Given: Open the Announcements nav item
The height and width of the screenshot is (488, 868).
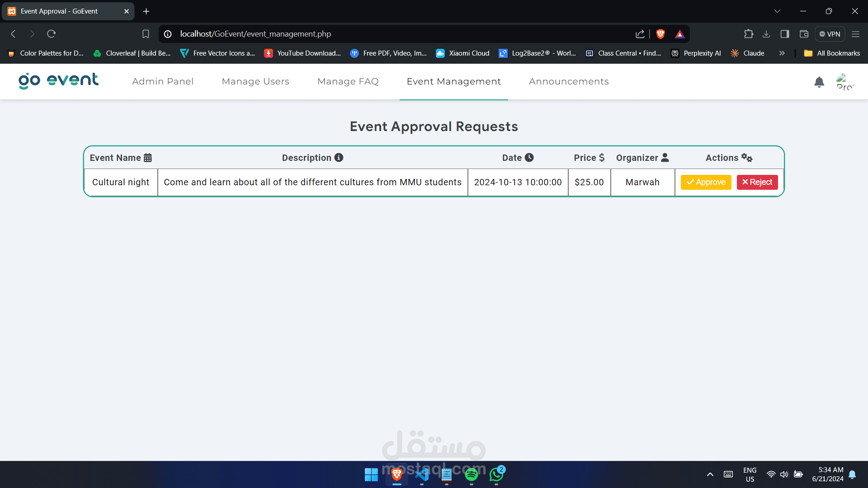Looking at the screenshot, I should tap(569, 81).
